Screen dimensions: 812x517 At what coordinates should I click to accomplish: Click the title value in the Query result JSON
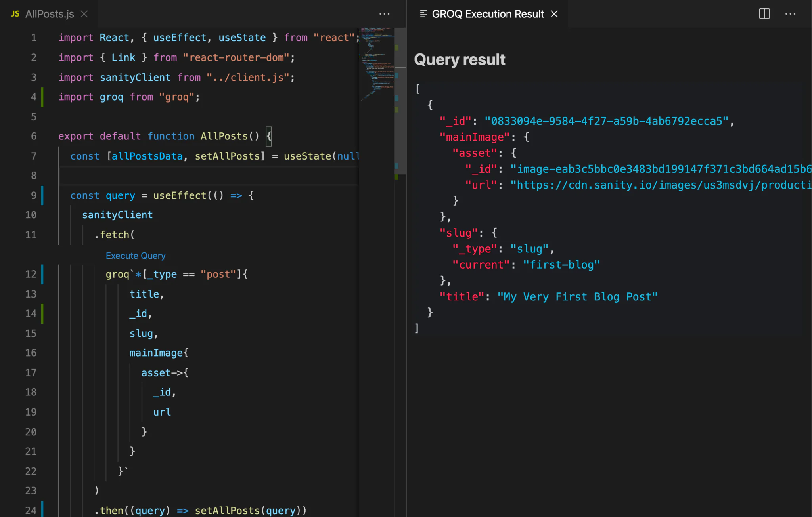pyautogui.click(x=576, y=296)
